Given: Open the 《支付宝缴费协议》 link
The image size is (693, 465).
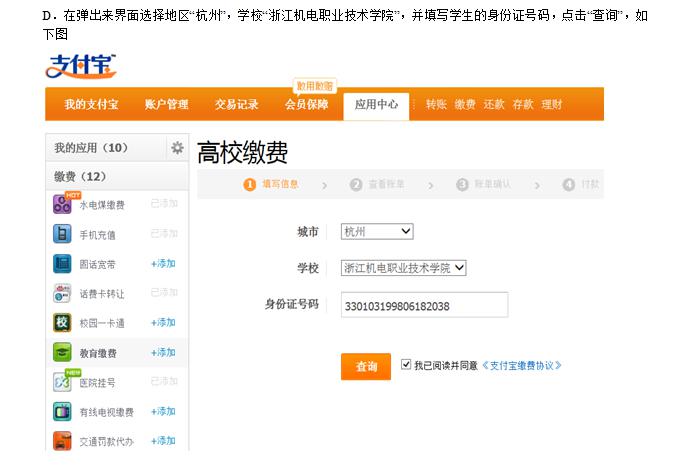Looking at the screenshot, I should point(521,366).
